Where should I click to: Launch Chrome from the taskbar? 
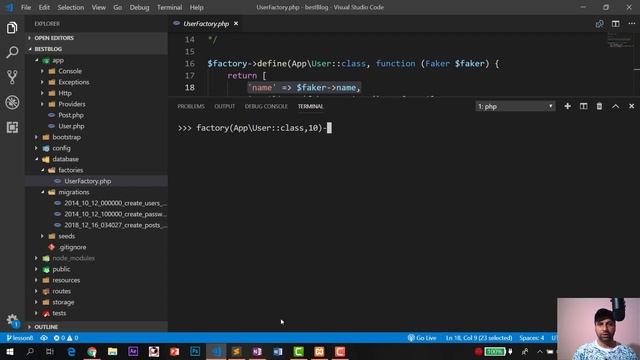coord(92,351)
